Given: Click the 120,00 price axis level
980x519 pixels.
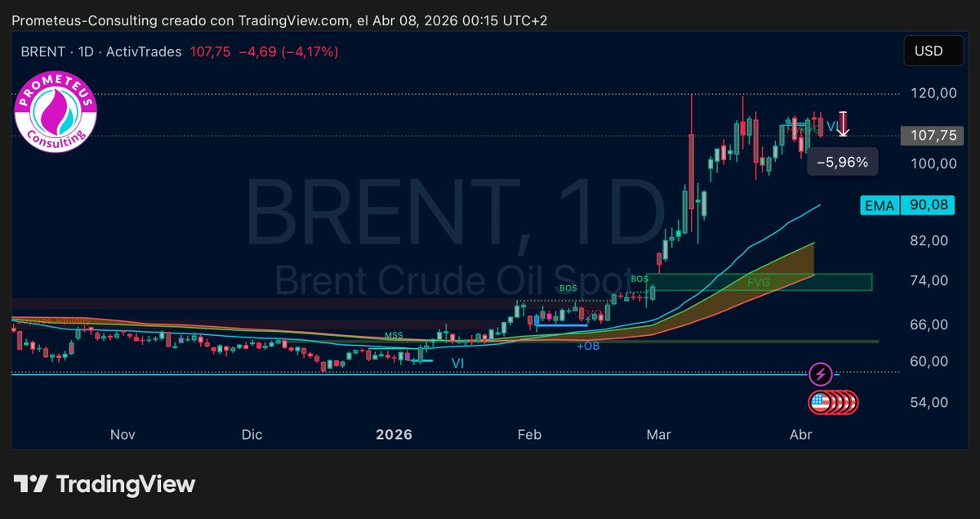Looking at the screenshot, I should coord(933,94).
